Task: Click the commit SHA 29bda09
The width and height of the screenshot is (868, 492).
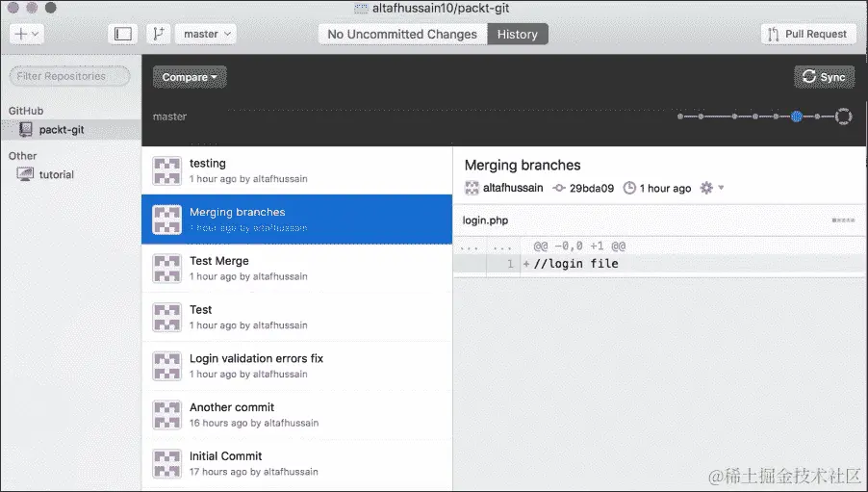Action: tap(591, 189)
